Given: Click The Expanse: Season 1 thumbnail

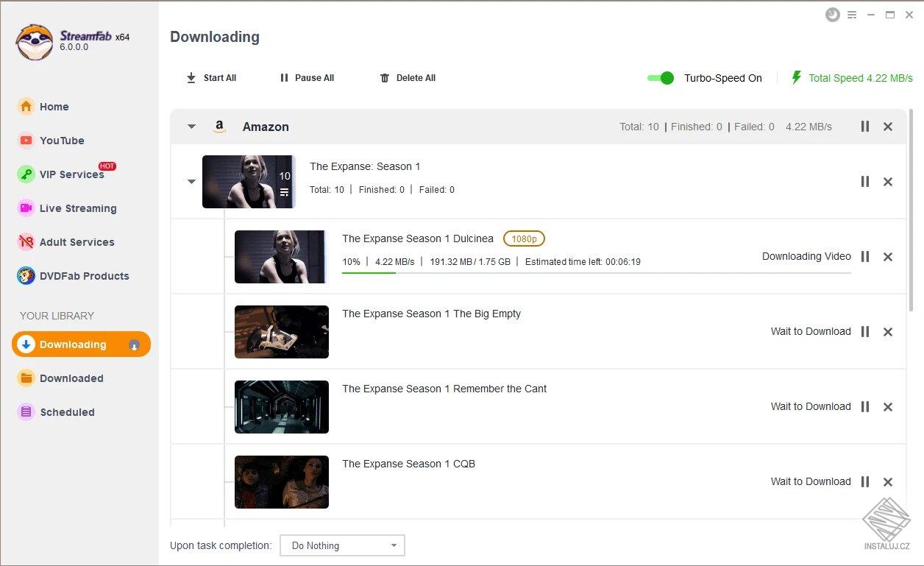Looking at the screenshot, I should click(249, 182).
